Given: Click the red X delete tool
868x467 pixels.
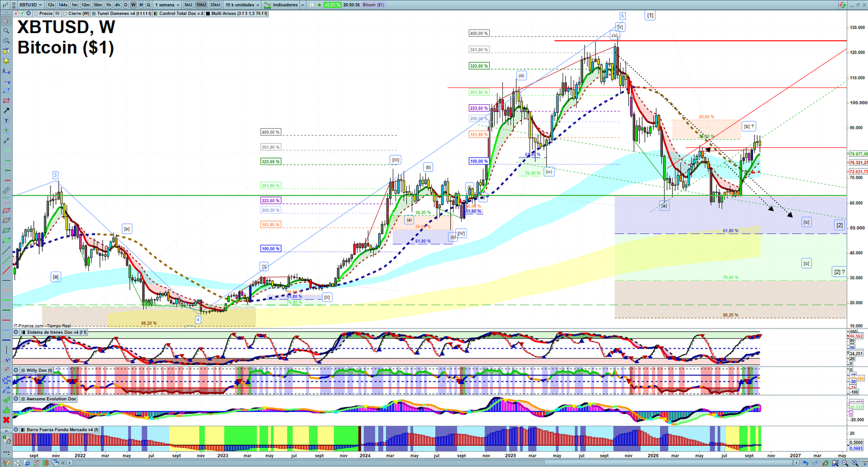Looking at the screenshot, I should (x=6, y=420).
